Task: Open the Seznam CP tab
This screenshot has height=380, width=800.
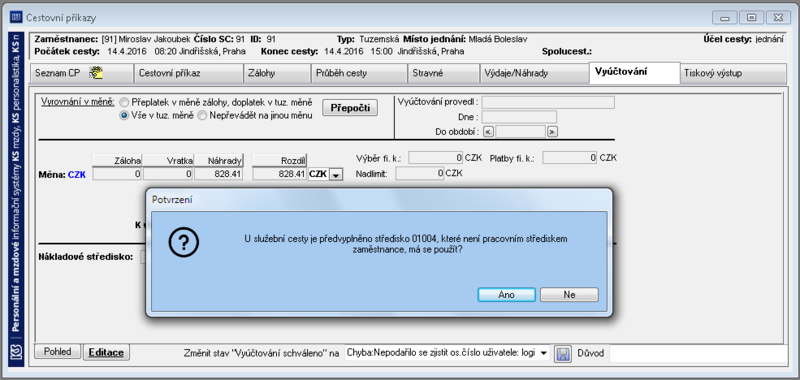Action: 82,73
